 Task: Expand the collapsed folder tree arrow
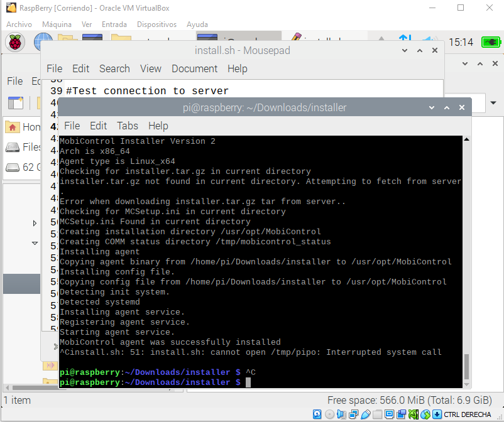tap(35, 223)
